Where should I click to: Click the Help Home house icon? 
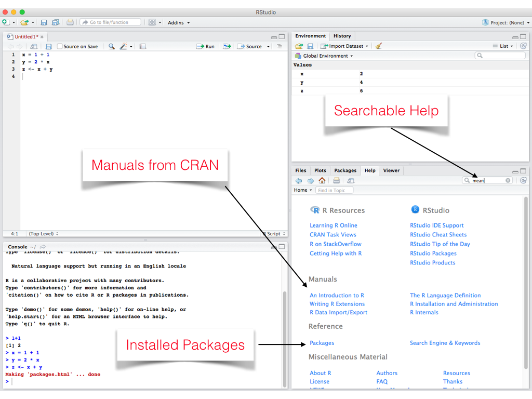point(322,180)
